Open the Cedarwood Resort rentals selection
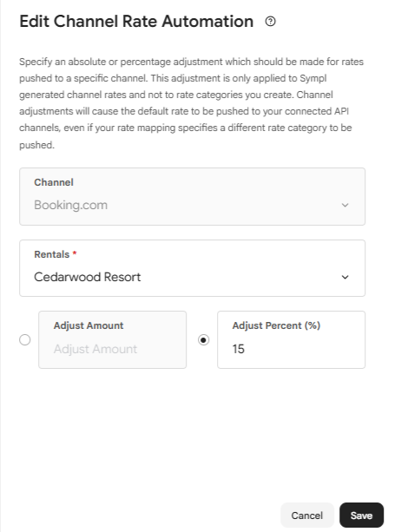The height and width of the screenshot is (532, 395). coord(192,268)
